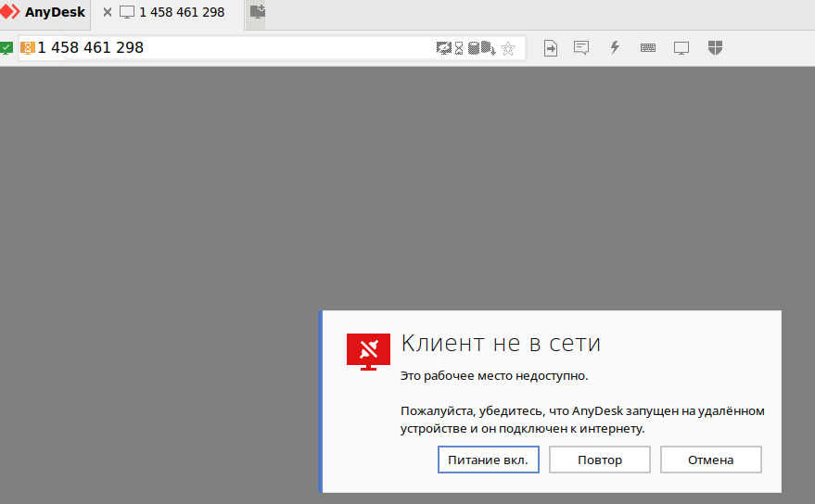Click the remote address input field
Image resolution: width=815 pixels, height=504 pixels.
pos(278,48)
